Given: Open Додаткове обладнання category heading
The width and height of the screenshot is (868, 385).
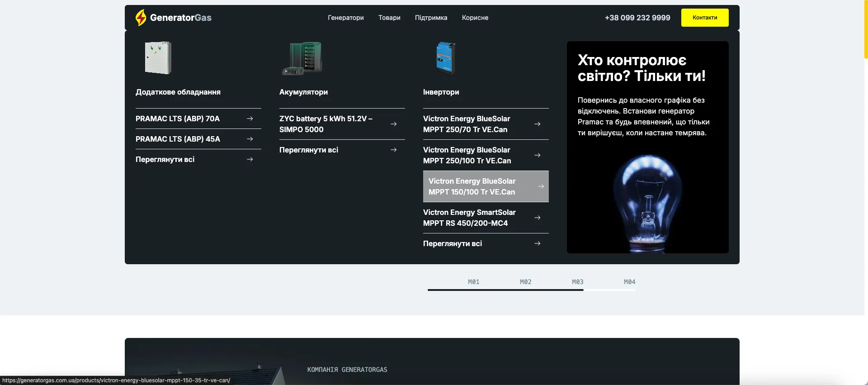Looking at the screenshot, I should coord(178,92).
